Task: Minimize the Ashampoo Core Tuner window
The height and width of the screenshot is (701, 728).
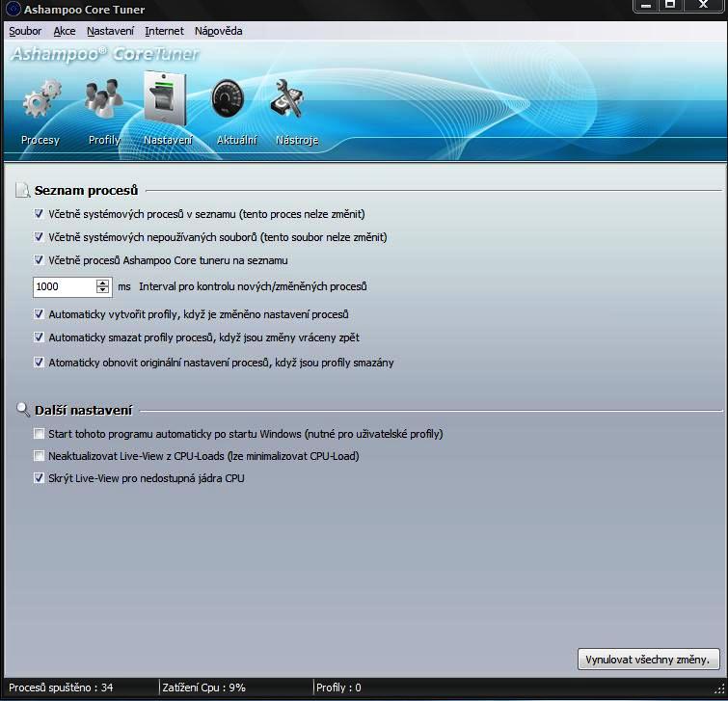Action: [x=646, y=6]
